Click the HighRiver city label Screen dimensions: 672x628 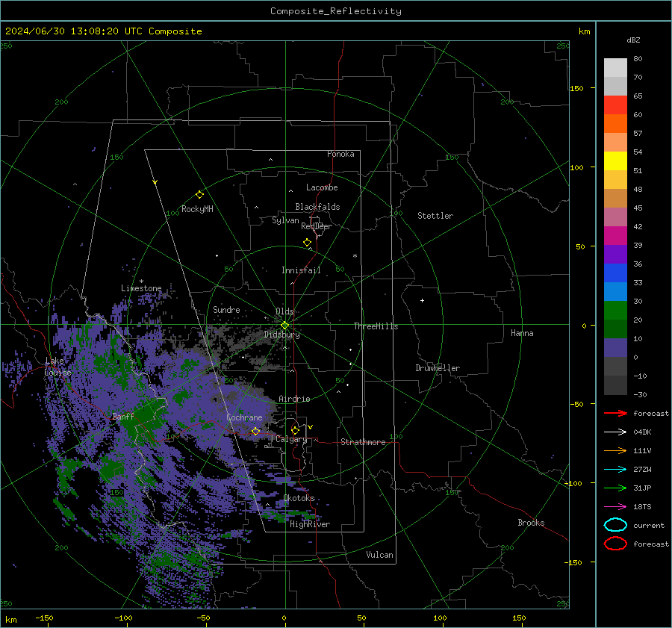tap(310, 524)
